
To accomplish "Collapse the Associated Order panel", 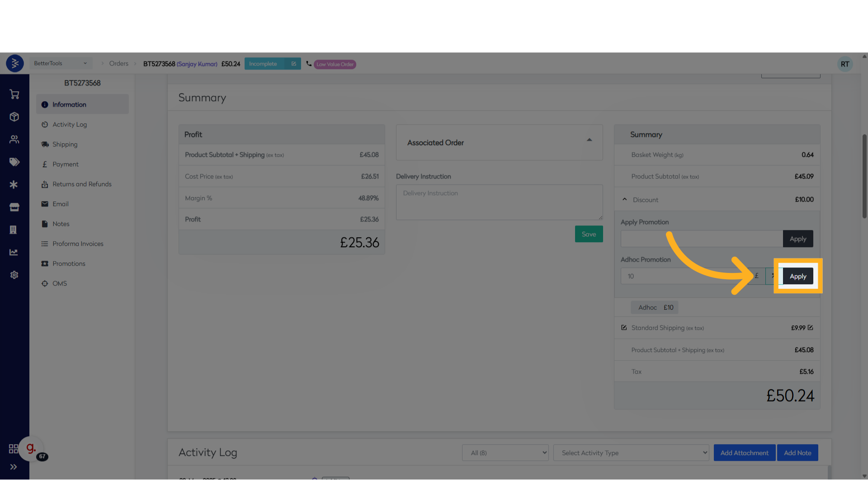I will pyautogui.click(x=589, y=140).
